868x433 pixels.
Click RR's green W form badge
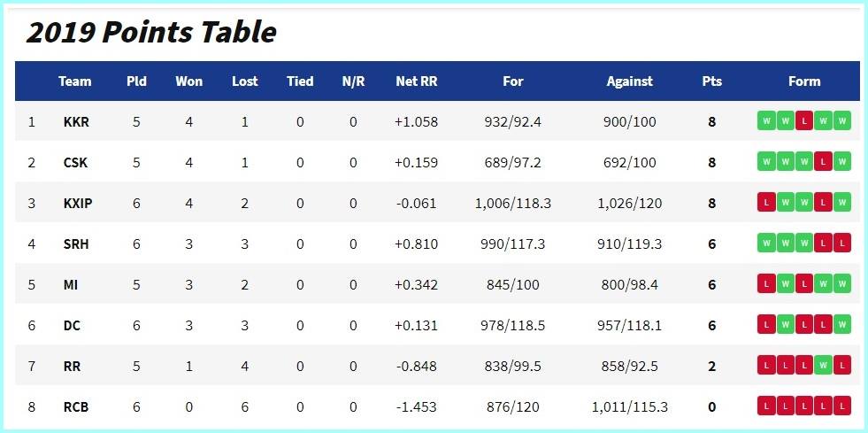823,366
